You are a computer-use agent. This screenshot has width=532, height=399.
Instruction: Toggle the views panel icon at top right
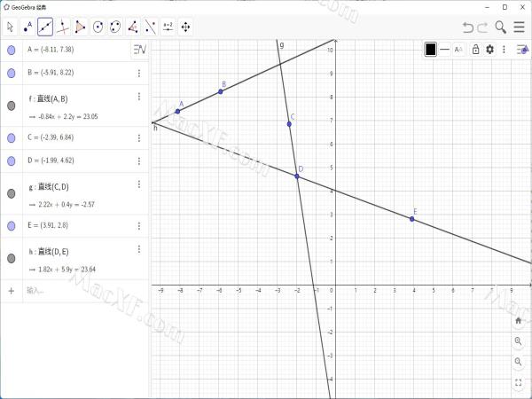[x=522, y=50]
